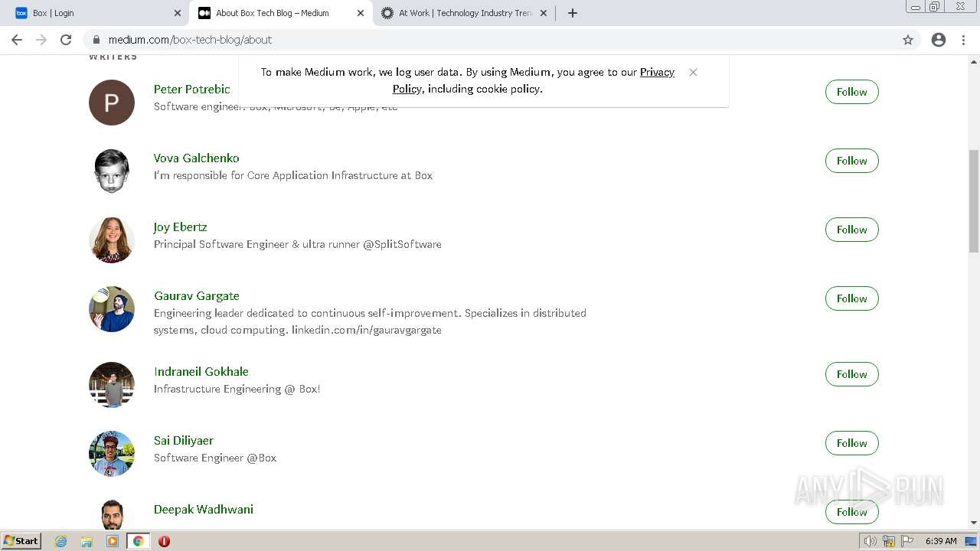Open the Windows Start menu

[x=21, y=540]
